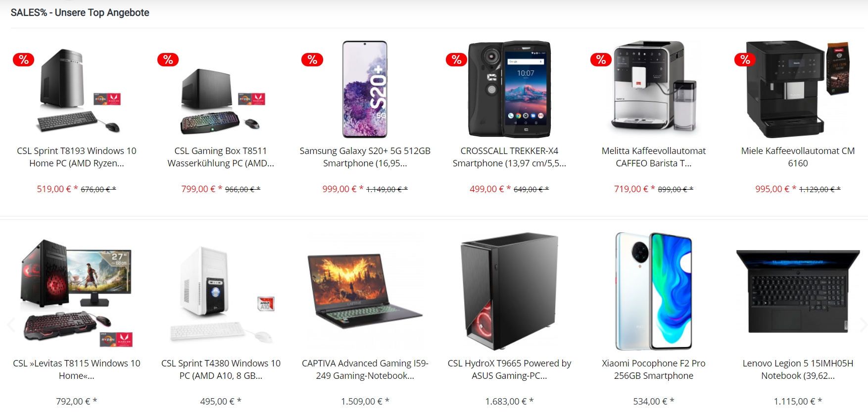Open the CSL Sprint T4380 Windows 10 PC link

(x=221, y=369)
